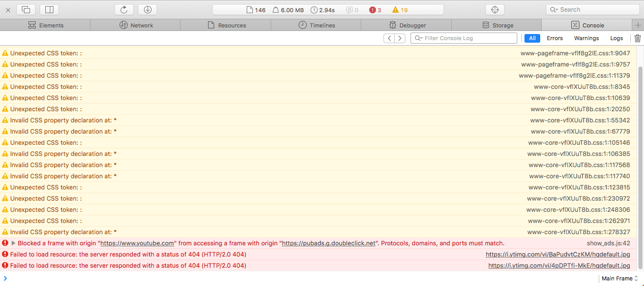Show the 19 warnings from the dashboard

click(400, 10)
